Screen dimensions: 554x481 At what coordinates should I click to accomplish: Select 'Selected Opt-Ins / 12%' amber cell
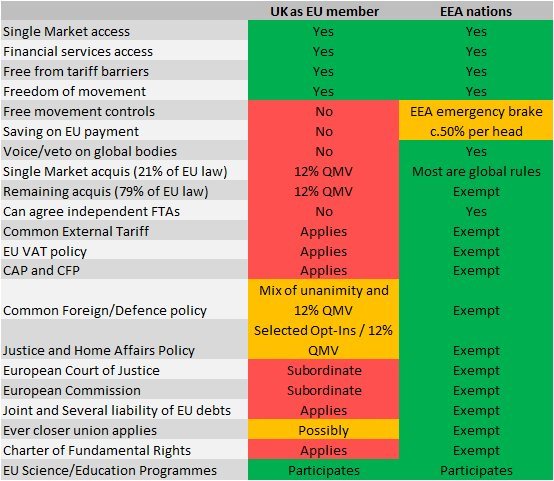point(324,339)
